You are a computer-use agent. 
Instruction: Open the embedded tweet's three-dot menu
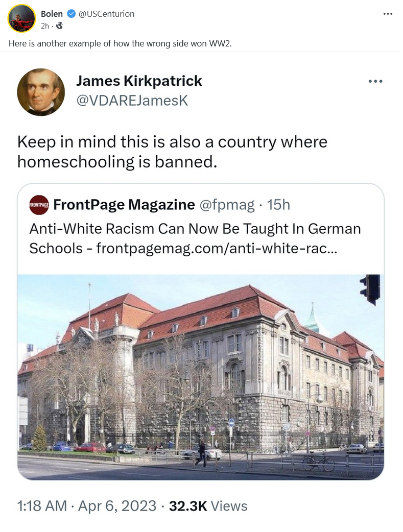click(375, 81)
